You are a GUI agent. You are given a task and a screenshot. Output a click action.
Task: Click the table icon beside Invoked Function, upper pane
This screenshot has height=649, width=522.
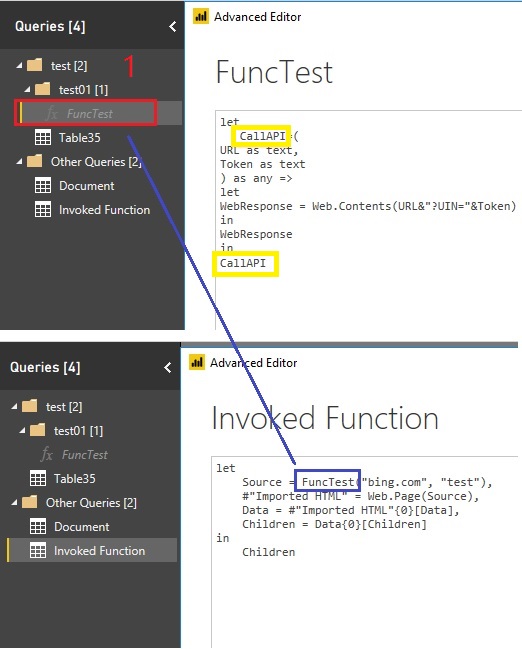click(43, 210)
